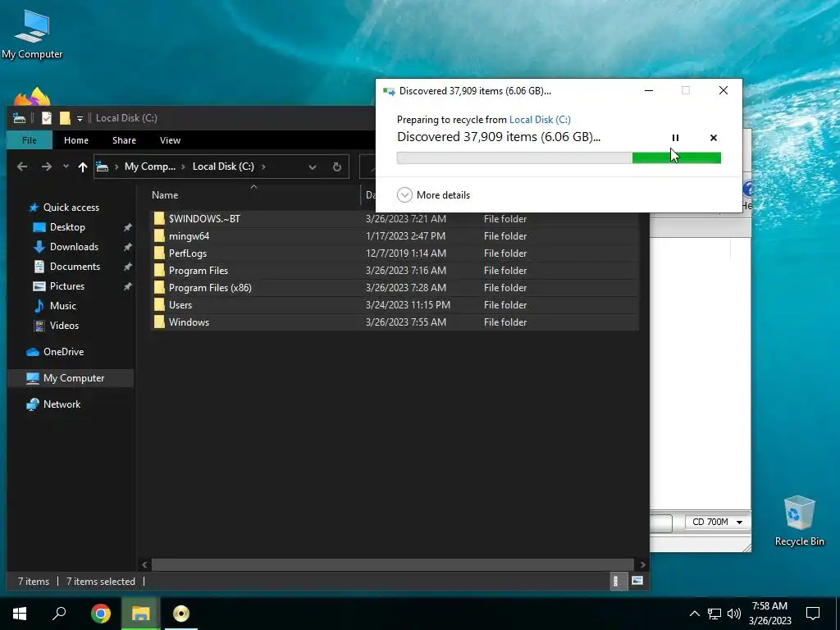Click My Comp... in the address bar
The height and width of the screenshot is (630, 840).
click(x=150, y=167)
